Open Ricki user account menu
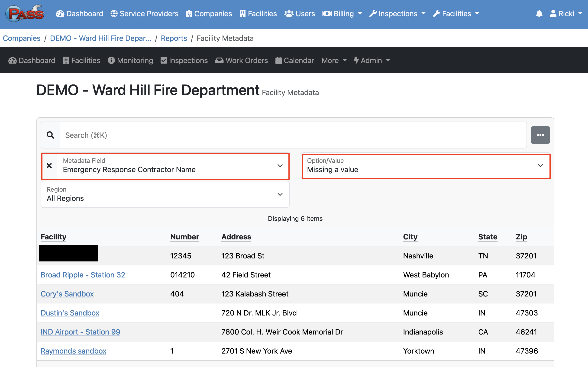Viewport: 588px width, 367px height. (566, 13)
